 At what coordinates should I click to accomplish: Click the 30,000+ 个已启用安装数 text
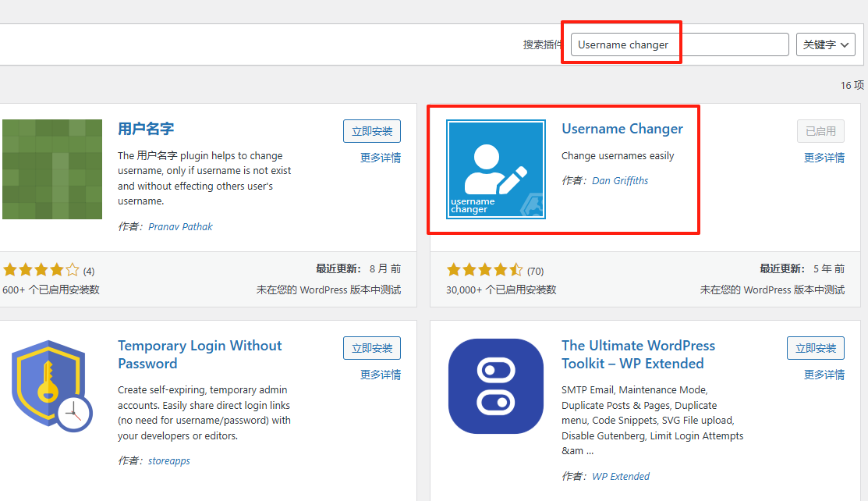tap(501, 290)
